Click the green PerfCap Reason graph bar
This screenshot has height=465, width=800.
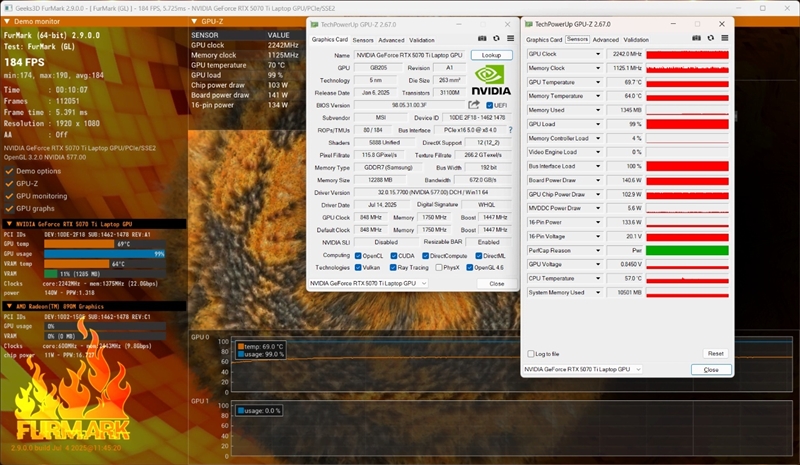[x=687, y=250]
